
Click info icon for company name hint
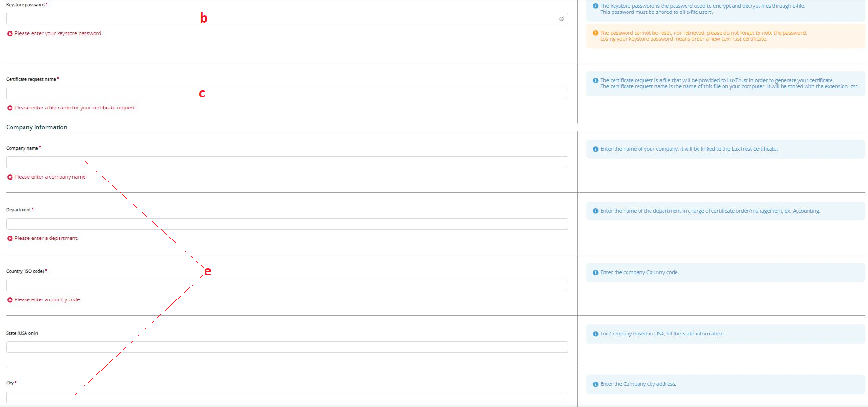pos(595,149)
